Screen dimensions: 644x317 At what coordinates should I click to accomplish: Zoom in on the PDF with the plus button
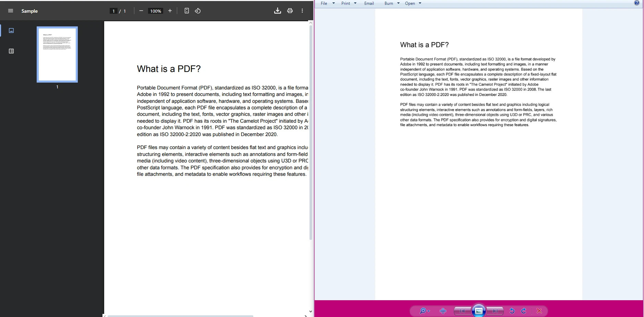point(170,11)
